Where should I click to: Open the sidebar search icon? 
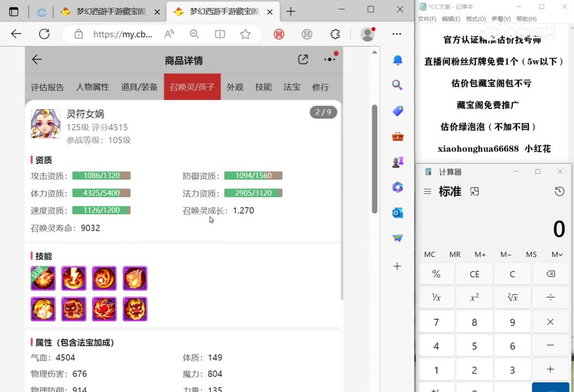click(x=398, y=85)
